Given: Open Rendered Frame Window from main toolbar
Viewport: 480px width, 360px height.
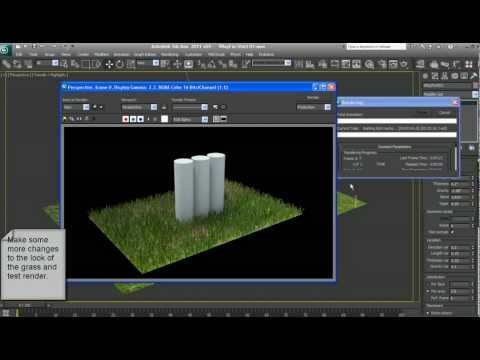Looking at the screenshot, I should pyautogui.click(x=393, y=64).
